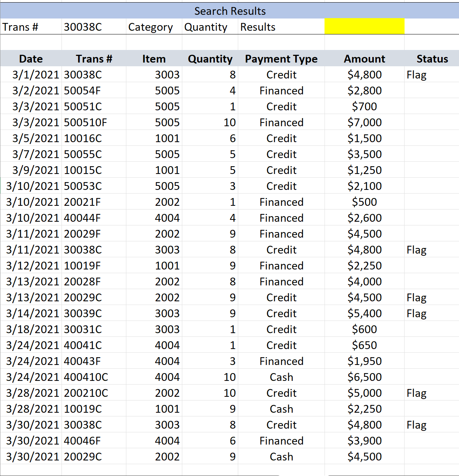Click transaction cell 400410C
Viewport: 459px width, 476px height.
click(94, 377)
